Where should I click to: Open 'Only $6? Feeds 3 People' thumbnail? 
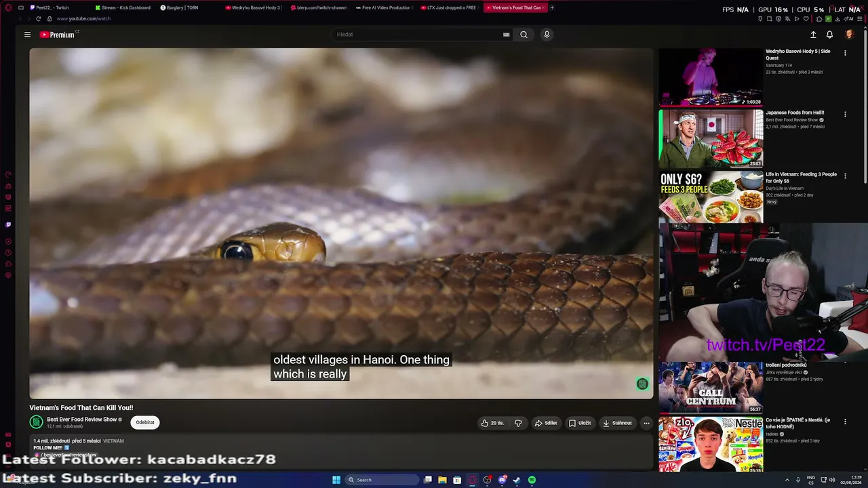tap(711, 197)
